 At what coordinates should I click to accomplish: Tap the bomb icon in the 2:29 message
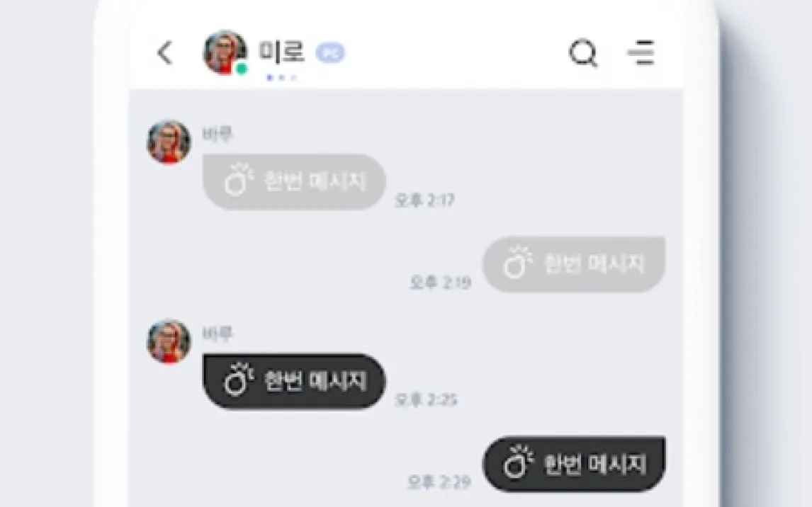pyautogui.click(x=518, y=462)
